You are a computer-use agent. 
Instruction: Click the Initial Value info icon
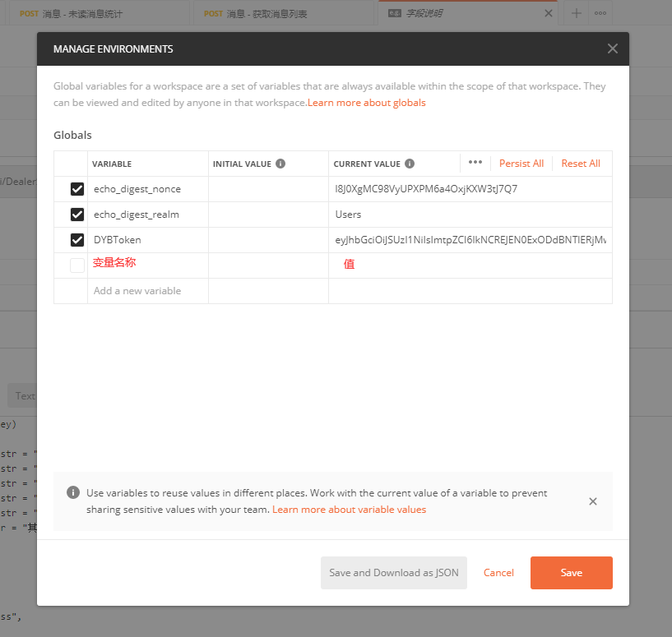280,164
